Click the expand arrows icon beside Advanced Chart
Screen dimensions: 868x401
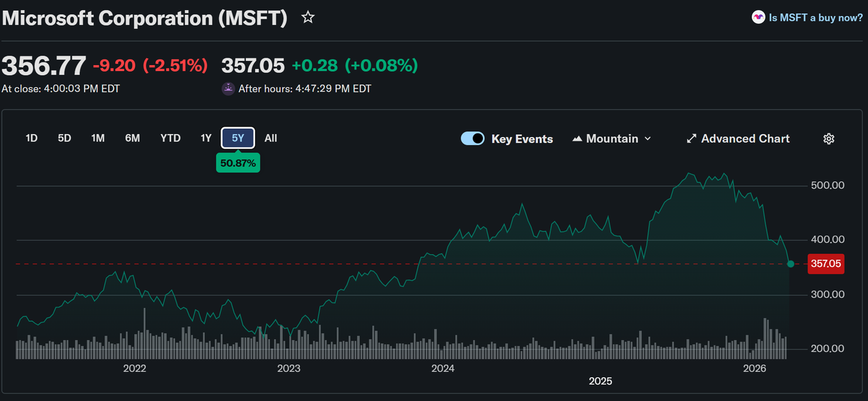coord(692,139)
